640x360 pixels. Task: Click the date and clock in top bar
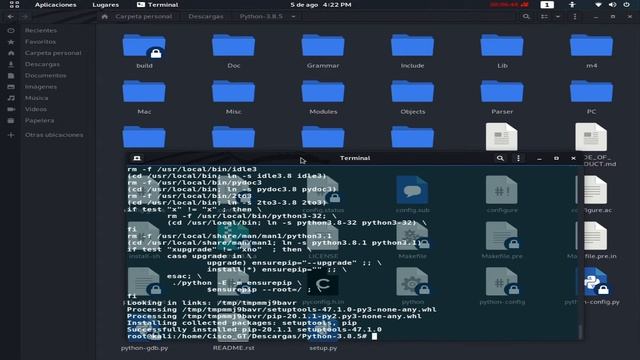(x=320, y=5)
